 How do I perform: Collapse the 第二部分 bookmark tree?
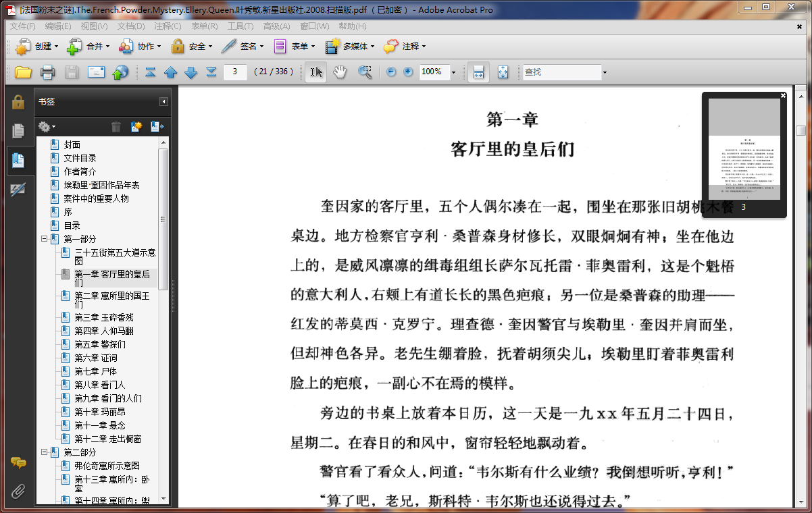point(44,452)
